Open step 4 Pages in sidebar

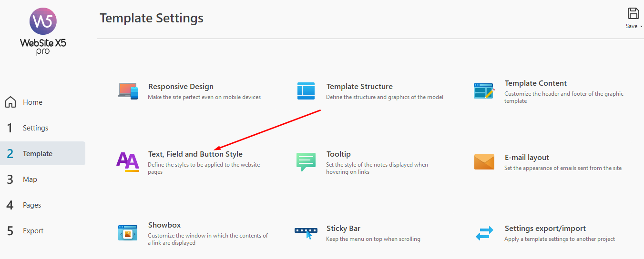click(32, 205)
